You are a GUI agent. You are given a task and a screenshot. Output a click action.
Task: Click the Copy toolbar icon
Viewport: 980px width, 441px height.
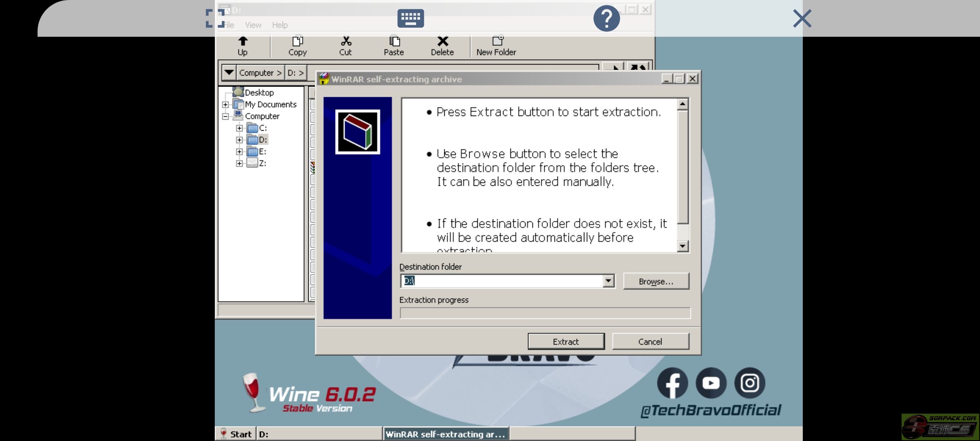[x=297, y=41]
